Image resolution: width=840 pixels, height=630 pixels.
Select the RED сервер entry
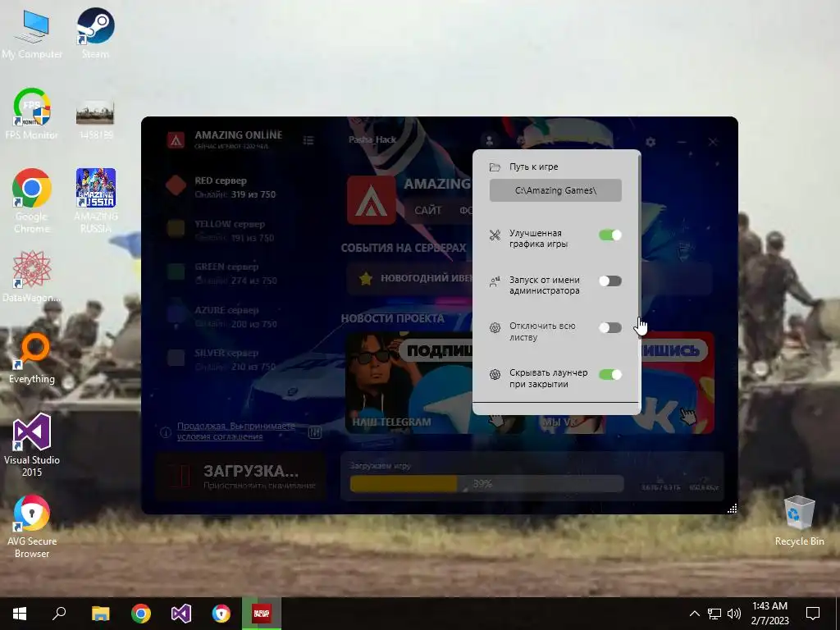coord(221,186)
